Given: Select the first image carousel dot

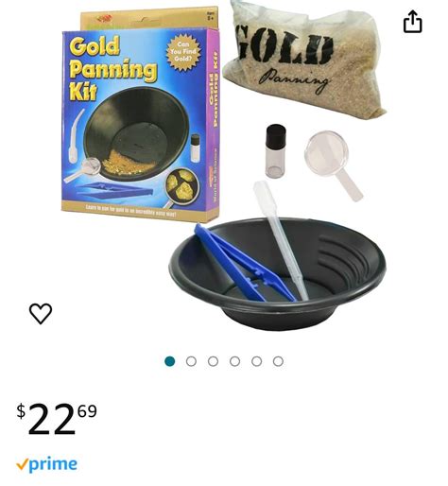Looking at the screenshot, I should pos(170,361).
